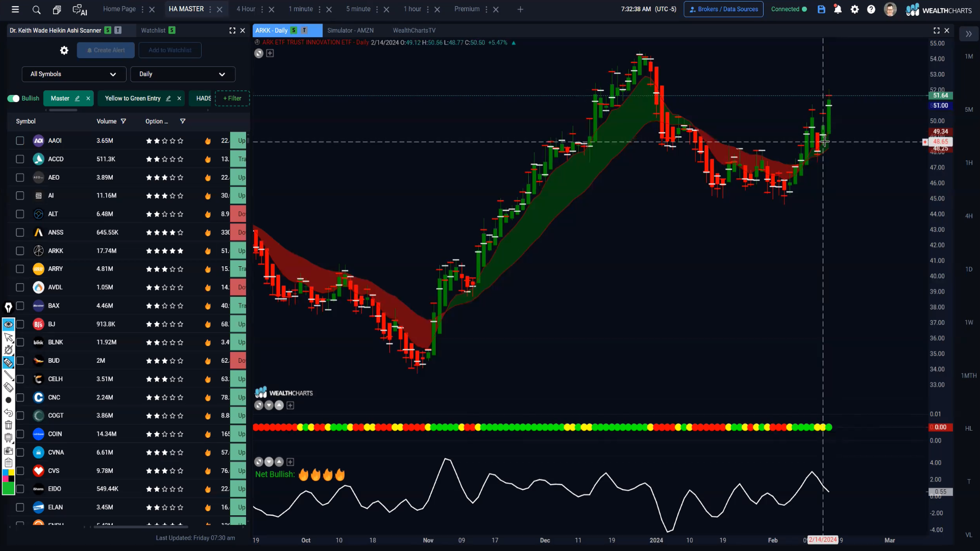Open the notifications bell
This screenshot has width=980, height=551.
[838, 9]
